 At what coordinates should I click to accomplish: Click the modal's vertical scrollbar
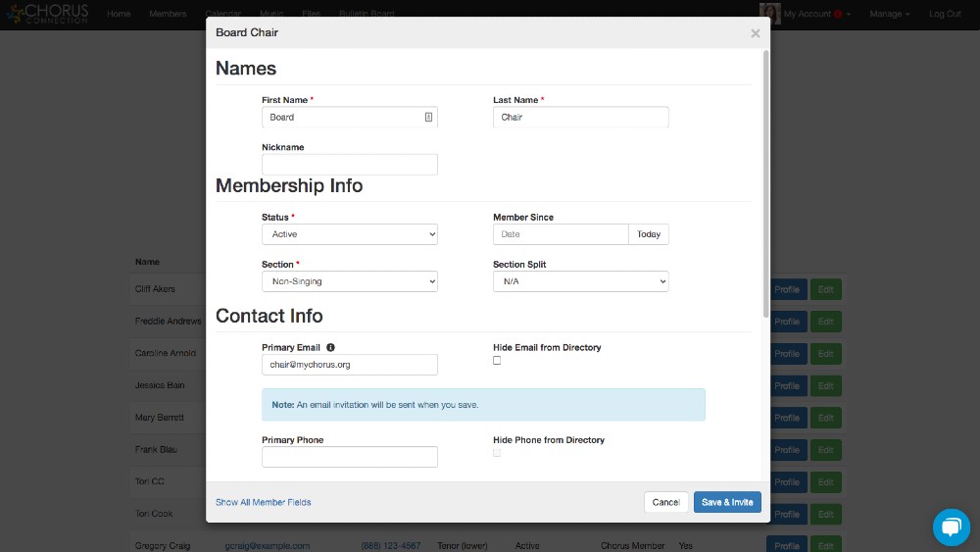(764, 186)
